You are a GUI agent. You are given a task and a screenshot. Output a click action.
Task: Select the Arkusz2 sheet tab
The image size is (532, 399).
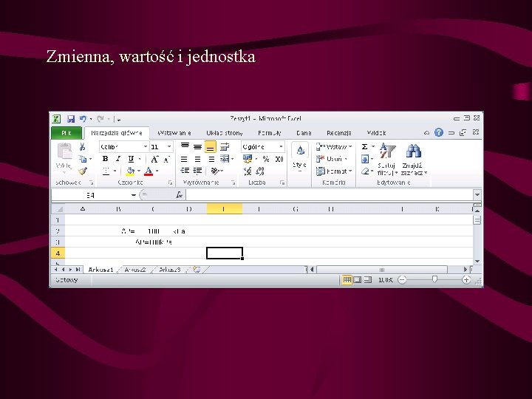point(135,270)
